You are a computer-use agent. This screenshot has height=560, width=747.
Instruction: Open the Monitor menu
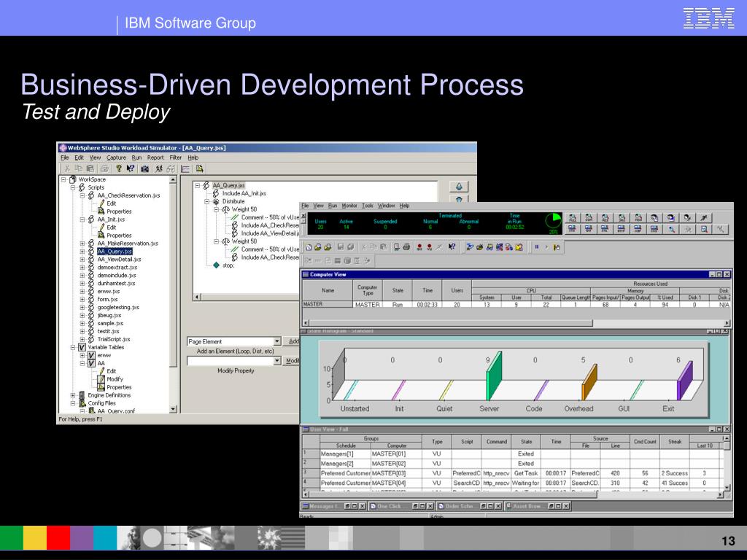[x=349, y=206]
